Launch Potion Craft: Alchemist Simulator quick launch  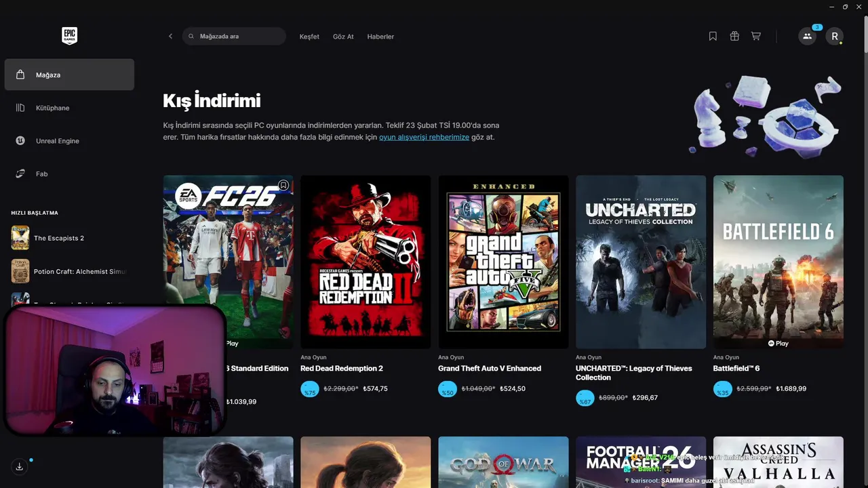[x=69, y=271]
